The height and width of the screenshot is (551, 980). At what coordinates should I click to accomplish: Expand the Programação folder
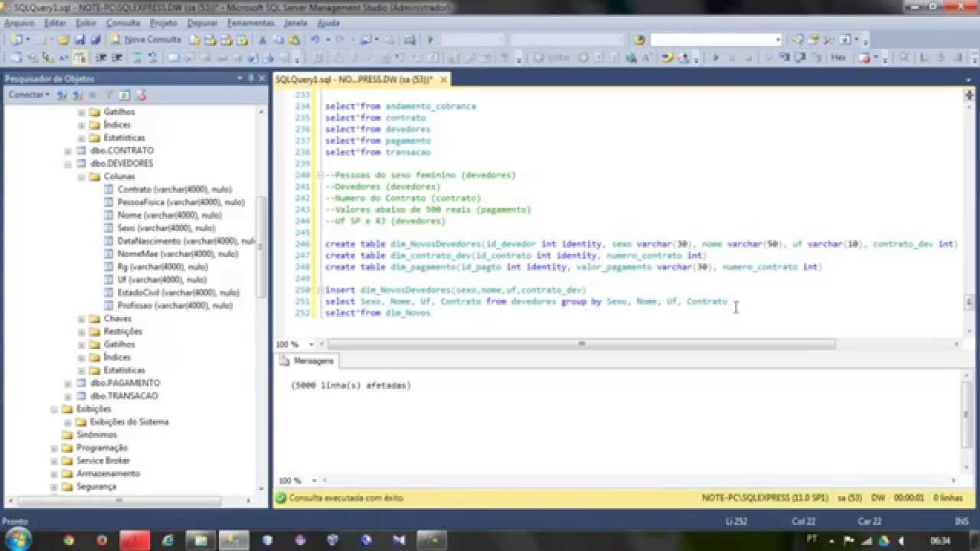click(x=54, y=448)
